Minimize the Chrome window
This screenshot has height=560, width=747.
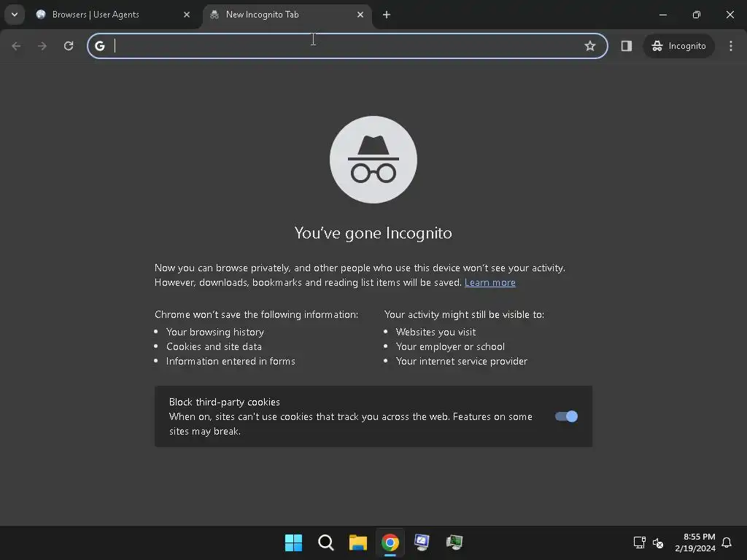pos(662,15)
